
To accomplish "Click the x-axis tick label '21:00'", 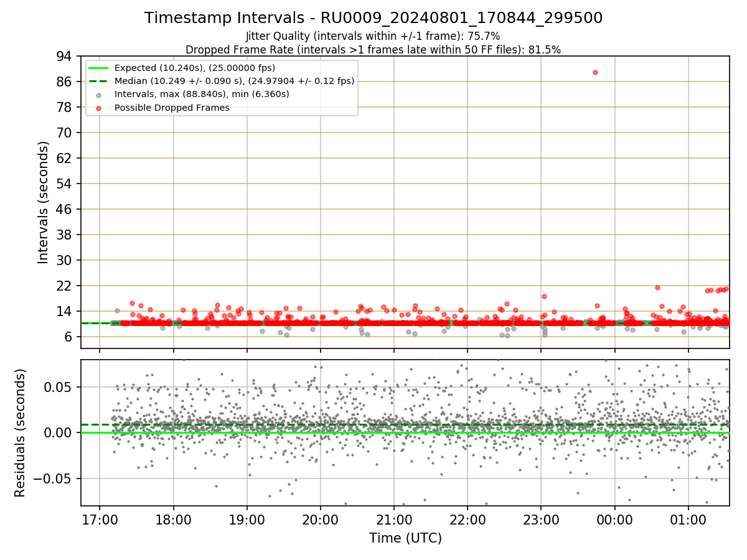I will click(x=394, y=519).
